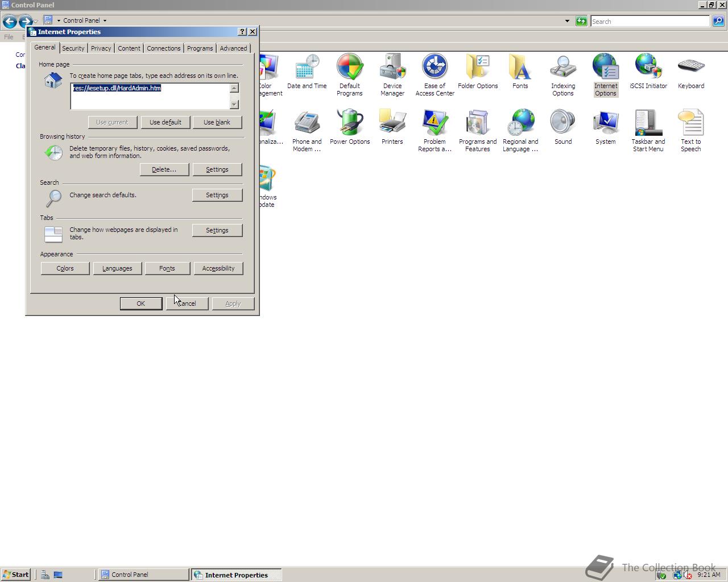Click Use default button

tap(166, 122)
